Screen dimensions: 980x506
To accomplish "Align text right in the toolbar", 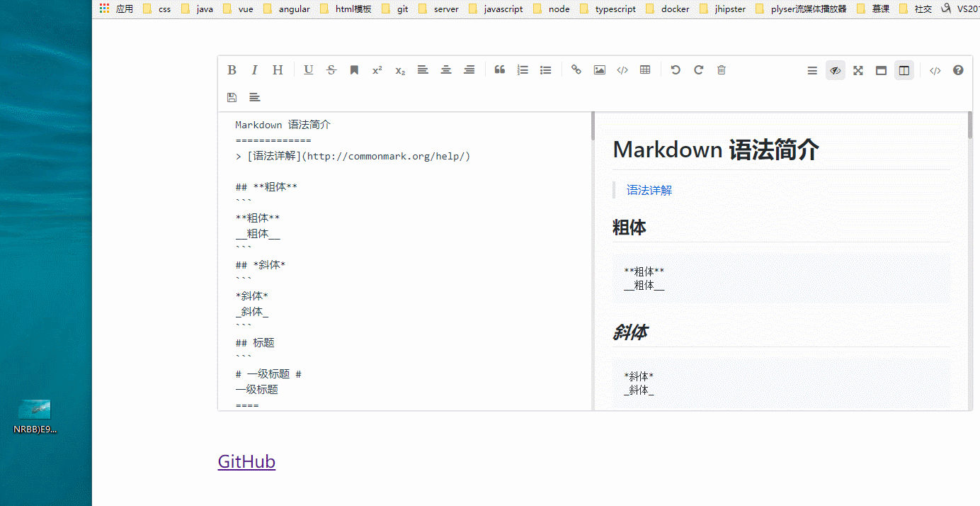I will (x=469, y=70).
